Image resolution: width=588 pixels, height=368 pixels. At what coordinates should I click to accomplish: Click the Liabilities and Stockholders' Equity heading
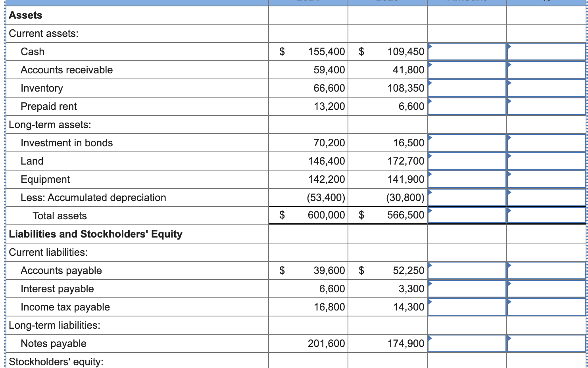tap(96, 234)
